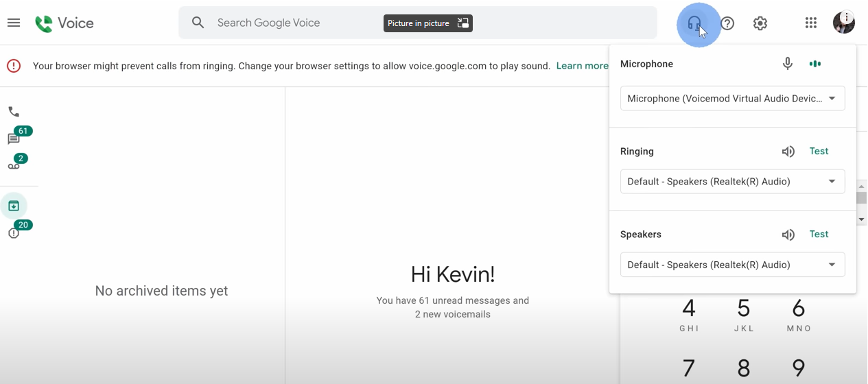Image resolution: width=868 pixels, height=384 pixels.
Task: Open Messages tab with 61 unread
Action: (14, 139)
